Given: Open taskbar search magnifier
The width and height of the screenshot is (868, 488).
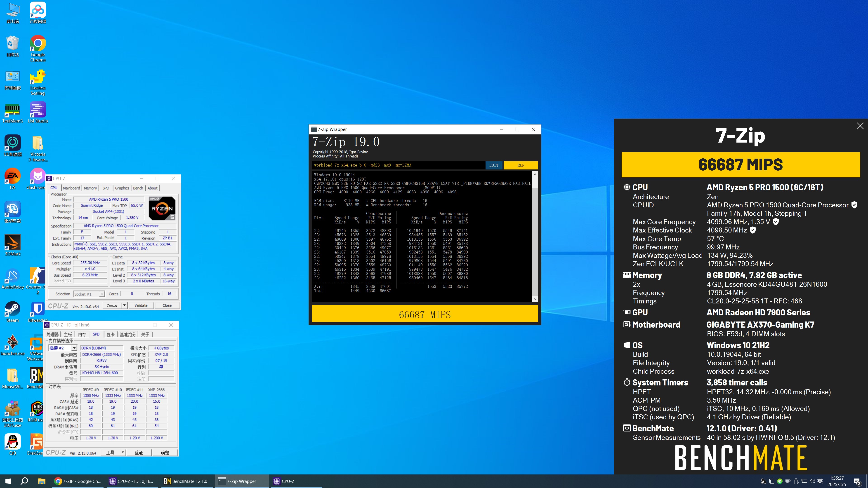Looking at the screenshot, I should pyautogui.click(x=24, y=481).
